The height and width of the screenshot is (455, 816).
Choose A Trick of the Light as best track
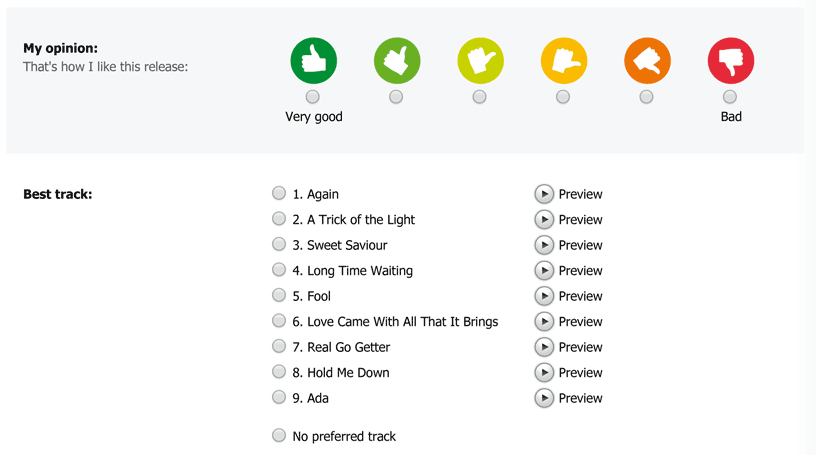click(x=279, y=219)
